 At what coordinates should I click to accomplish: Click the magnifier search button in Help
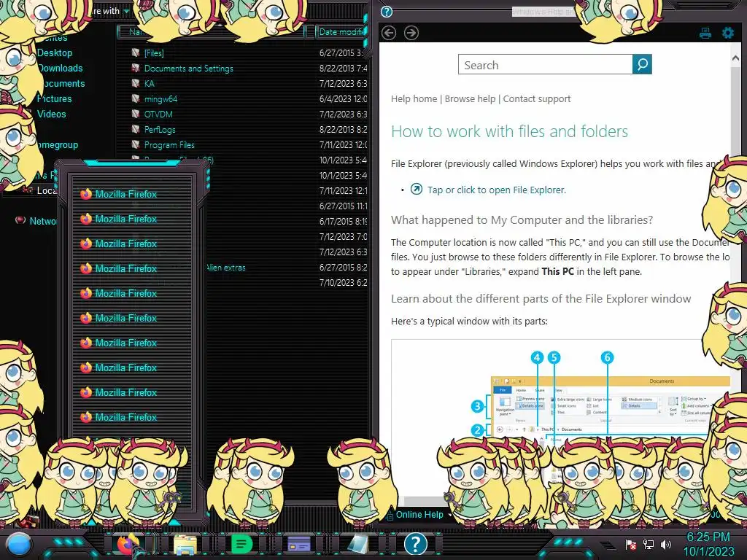pyautogui.click(x=642, y=64)
